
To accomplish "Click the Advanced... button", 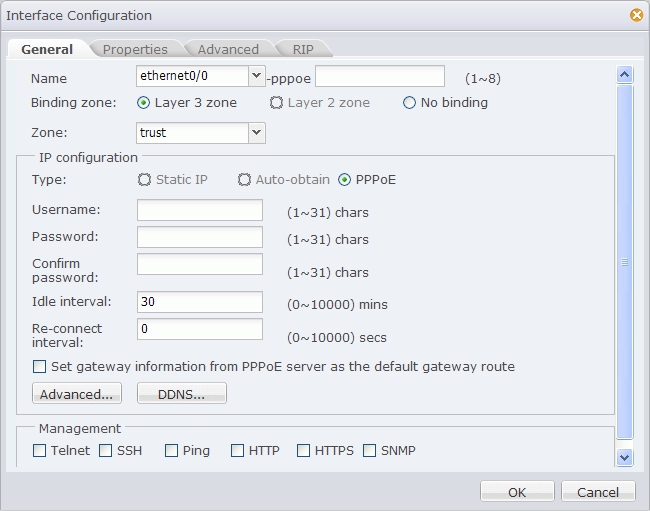I will (x=76, y=394).
